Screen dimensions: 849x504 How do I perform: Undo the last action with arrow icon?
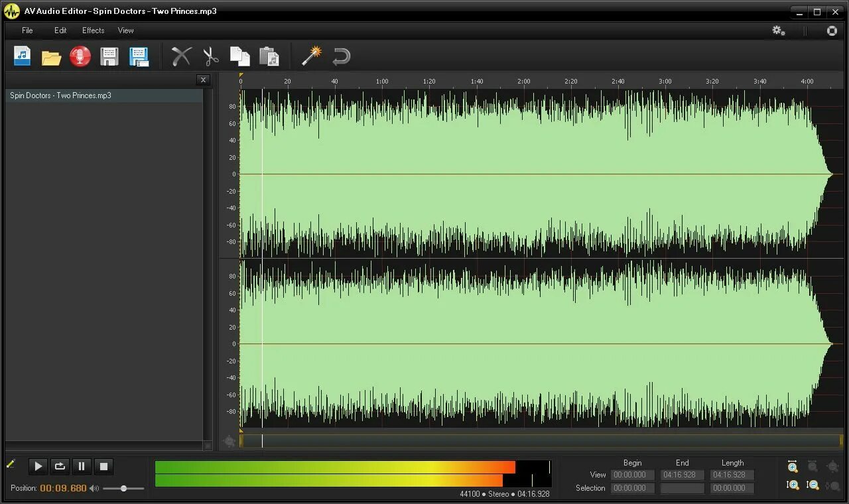[341, 56]
